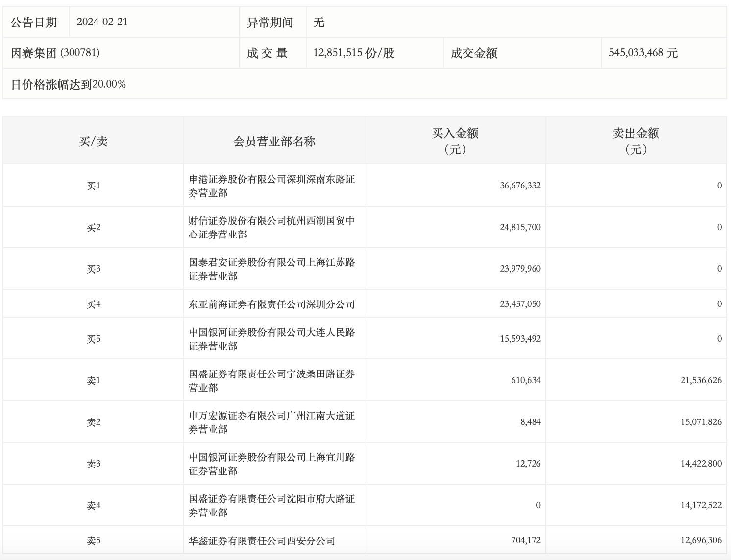Screen dimensions: 731x560
Task: Select the 日价格涨幅达到20.00% row
Action: 68,84
